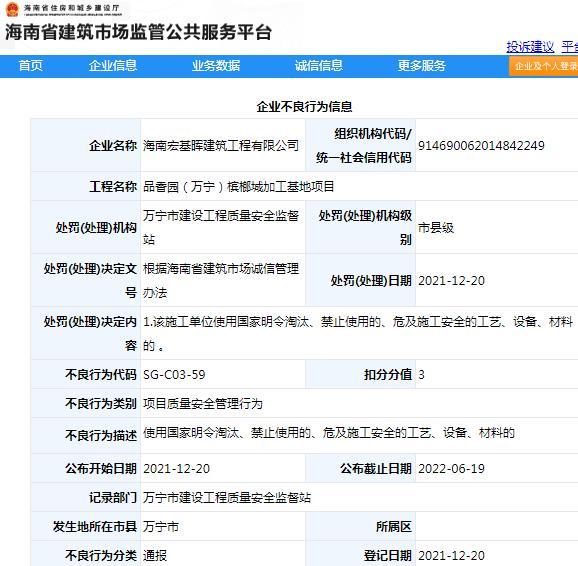578x566 pixels.
Task: Click the 扣分分值 value 3
Action: click(421, 375)
